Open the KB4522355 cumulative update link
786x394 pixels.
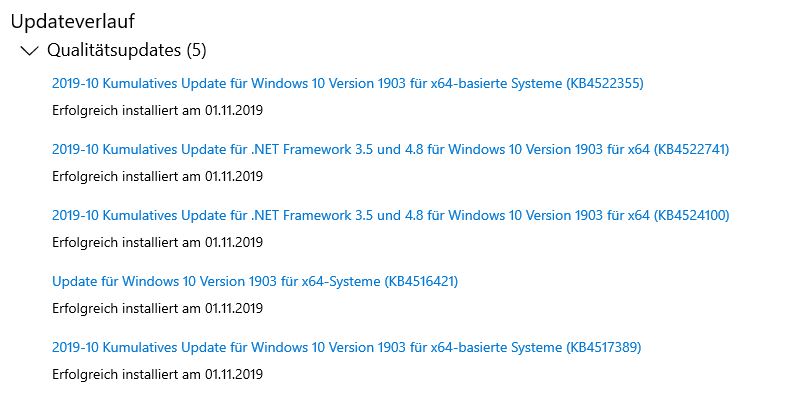pyautogui.click(x=347, y=83)
